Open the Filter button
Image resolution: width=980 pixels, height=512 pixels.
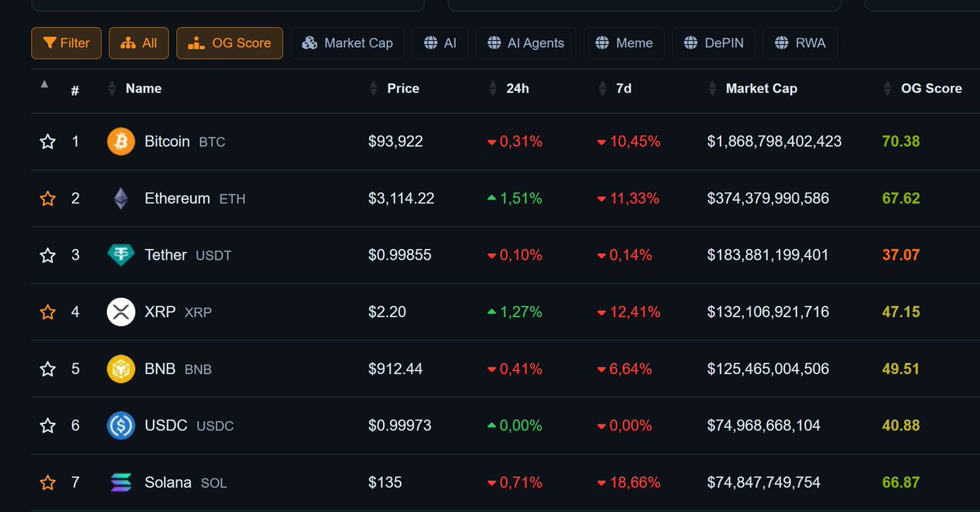click(x=66, y=43)
